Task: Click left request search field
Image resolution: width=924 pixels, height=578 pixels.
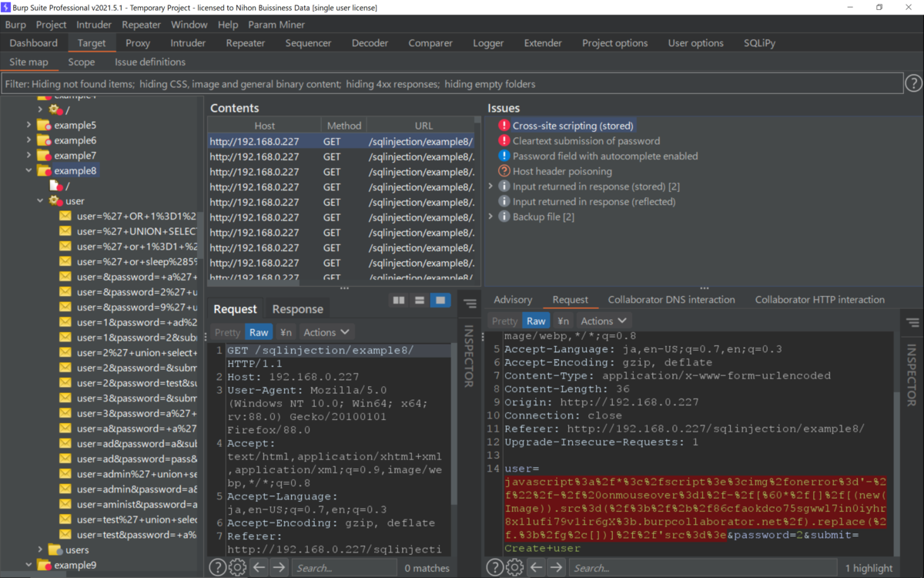Action: [344, 568]
